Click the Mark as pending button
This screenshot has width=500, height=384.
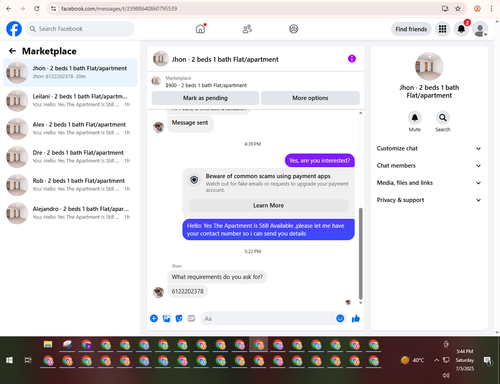pos(205,98)
